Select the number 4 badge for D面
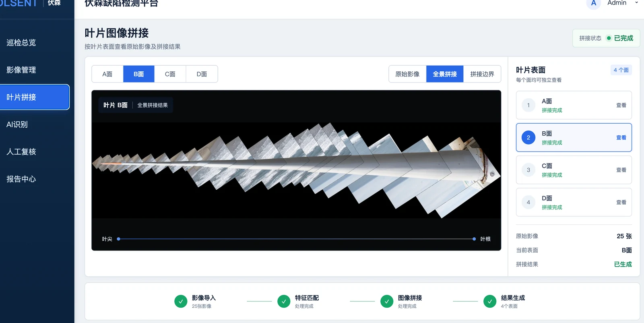Viewport: 644px width, 323px height. [x=528, y=202]
